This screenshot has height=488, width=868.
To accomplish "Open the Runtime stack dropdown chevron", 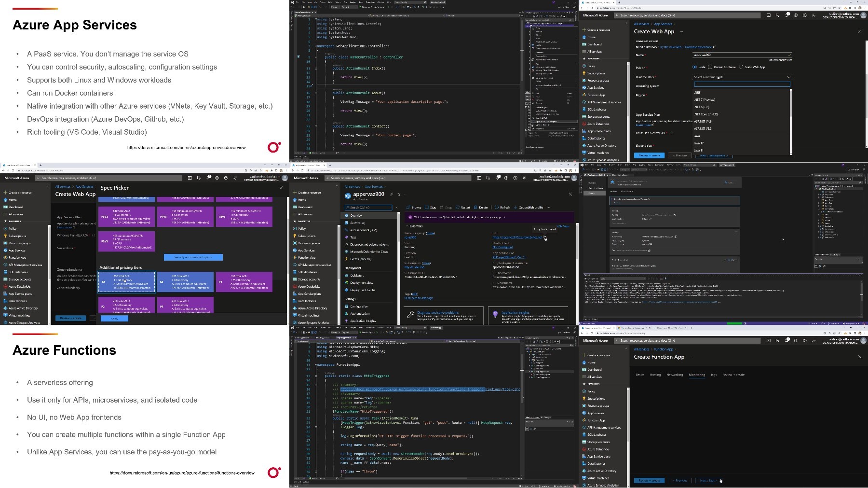I will tap(789, 77).
